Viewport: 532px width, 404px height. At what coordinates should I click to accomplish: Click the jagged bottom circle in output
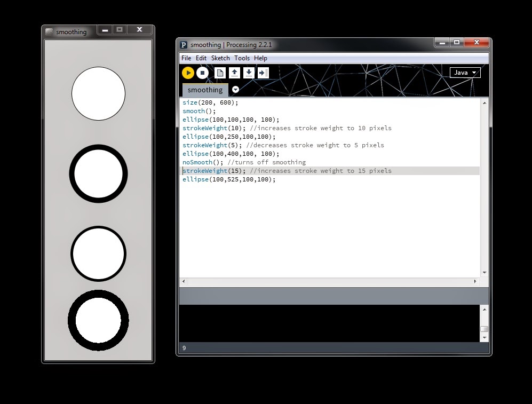tap(98, 320)
